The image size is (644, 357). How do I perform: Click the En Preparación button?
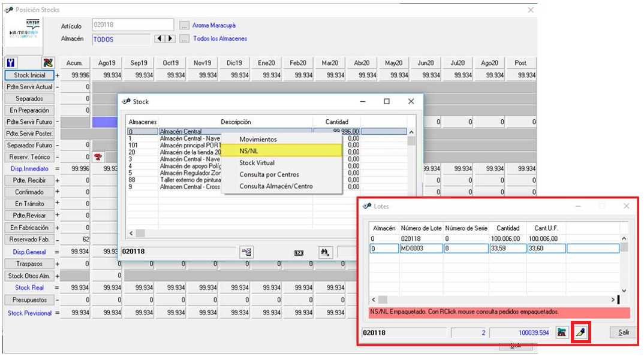(29, 110)
